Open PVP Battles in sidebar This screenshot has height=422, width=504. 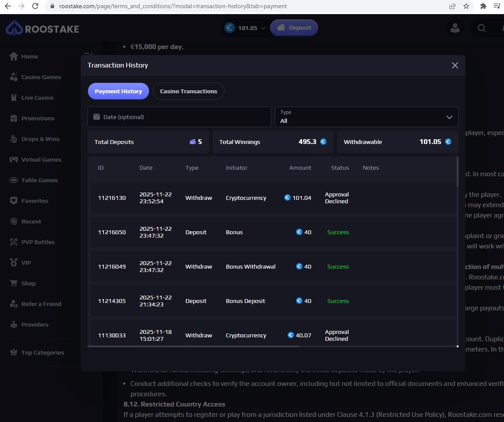click(38, 242)
